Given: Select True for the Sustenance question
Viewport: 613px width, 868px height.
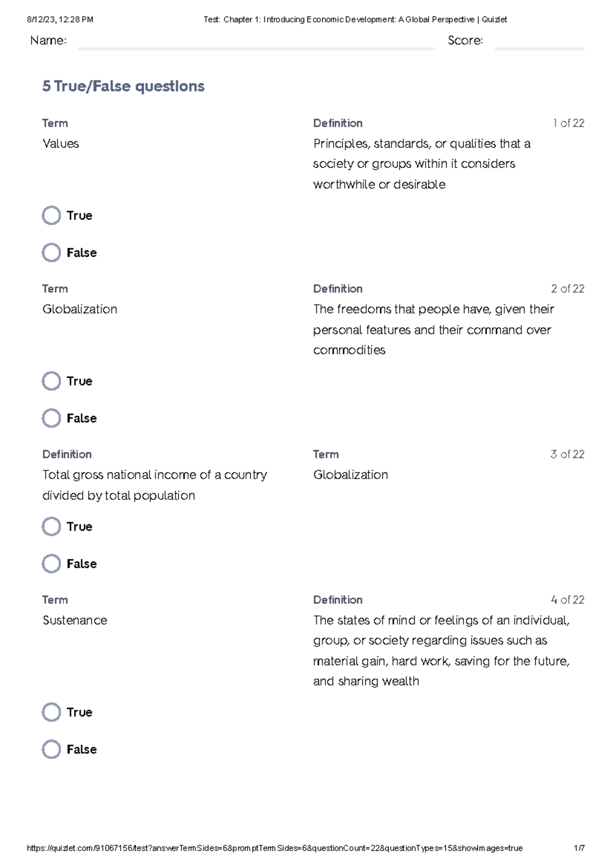Looking at the screenshot, I should (51, 712).
